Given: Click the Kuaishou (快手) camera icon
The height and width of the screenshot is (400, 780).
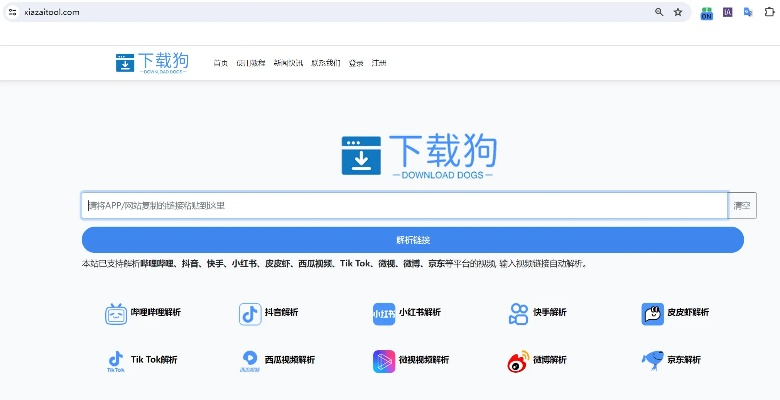Looking at the screenshot, I should [x=518, y=313].
